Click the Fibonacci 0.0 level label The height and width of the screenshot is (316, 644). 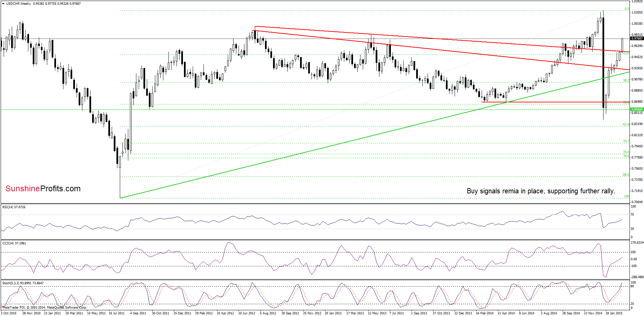tap(627, 9)
